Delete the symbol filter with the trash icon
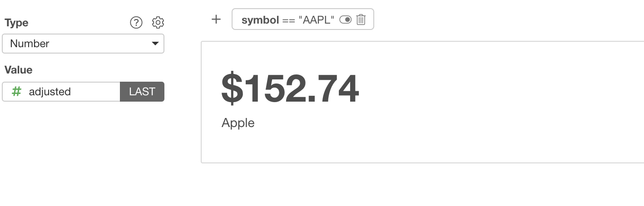This screenshot has width=644, height=206. coord(361,20)
